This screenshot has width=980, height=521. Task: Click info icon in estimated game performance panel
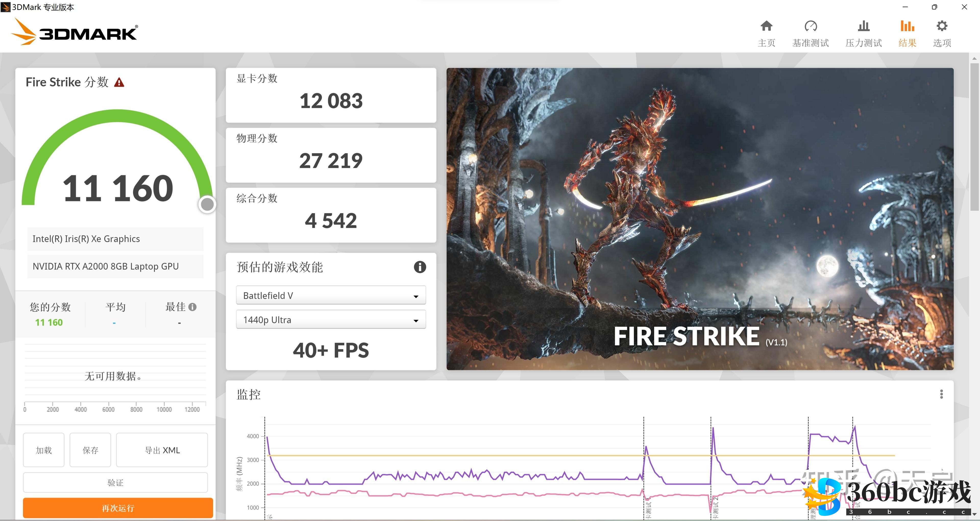pyautogui.click(x=420, y=267)
